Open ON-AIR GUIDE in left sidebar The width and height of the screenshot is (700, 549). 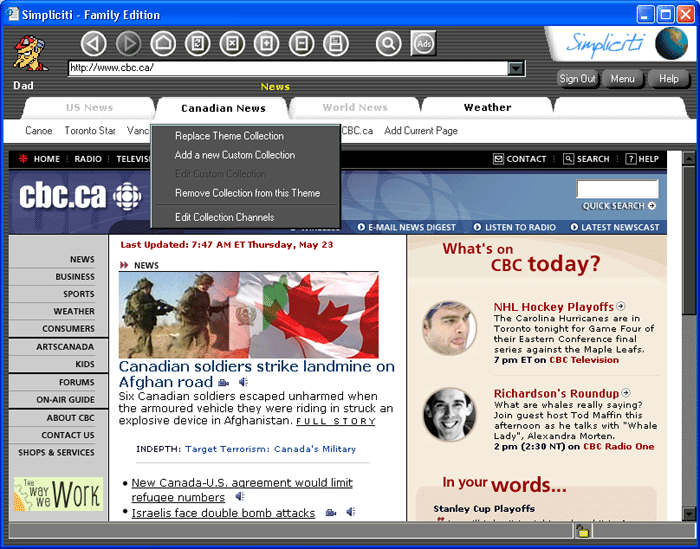click(65, 400)
